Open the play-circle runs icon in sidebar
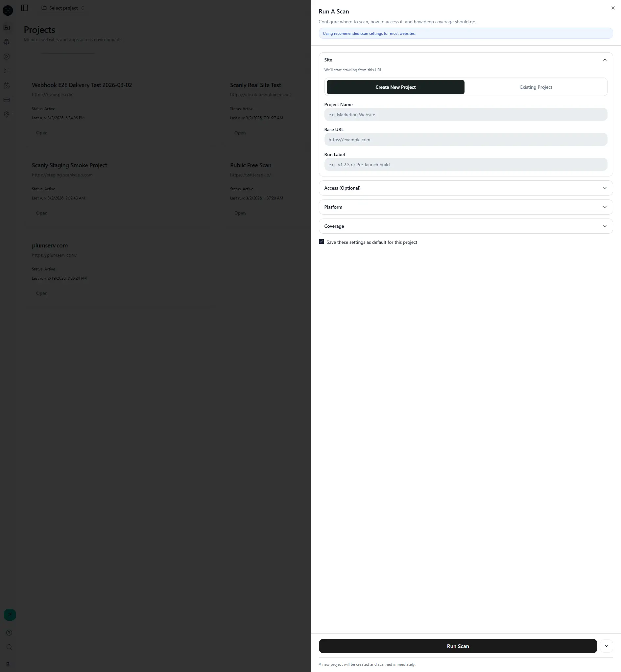The width and height of the screenshot is (621, 672). point(7,57)
